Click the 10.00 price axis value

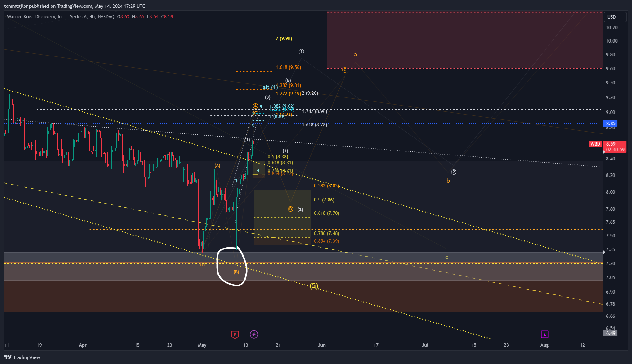click(x=612, y=41)
